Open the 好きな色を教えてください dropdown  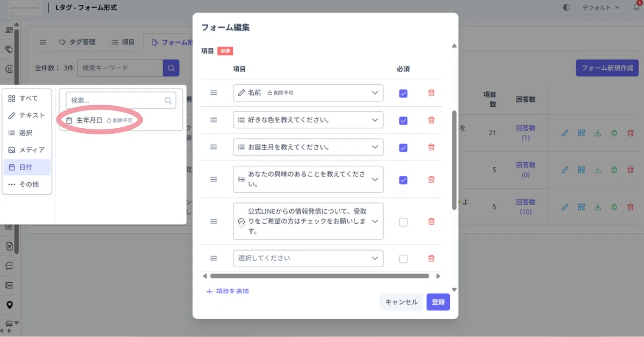coord(308,120)
